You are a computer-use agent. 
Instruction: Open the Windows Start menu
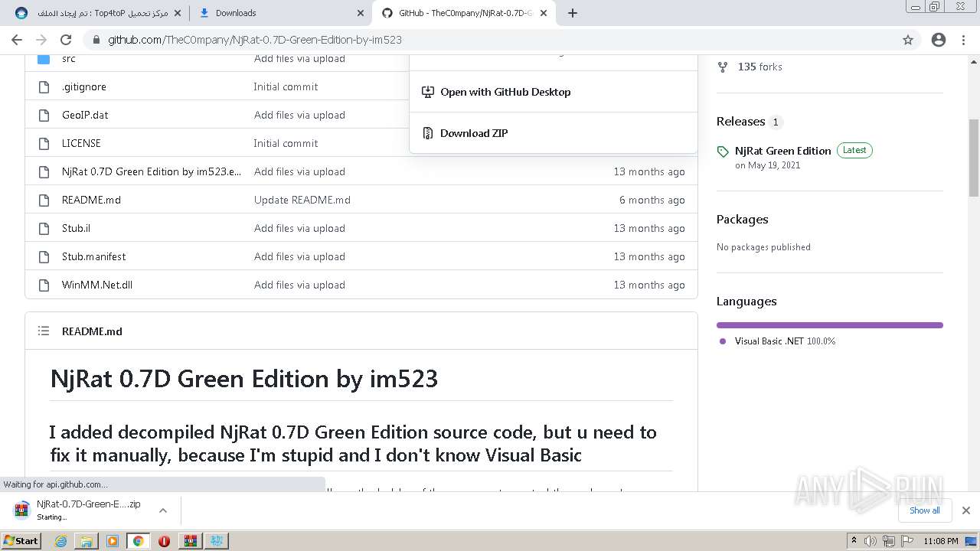point(21,541)
